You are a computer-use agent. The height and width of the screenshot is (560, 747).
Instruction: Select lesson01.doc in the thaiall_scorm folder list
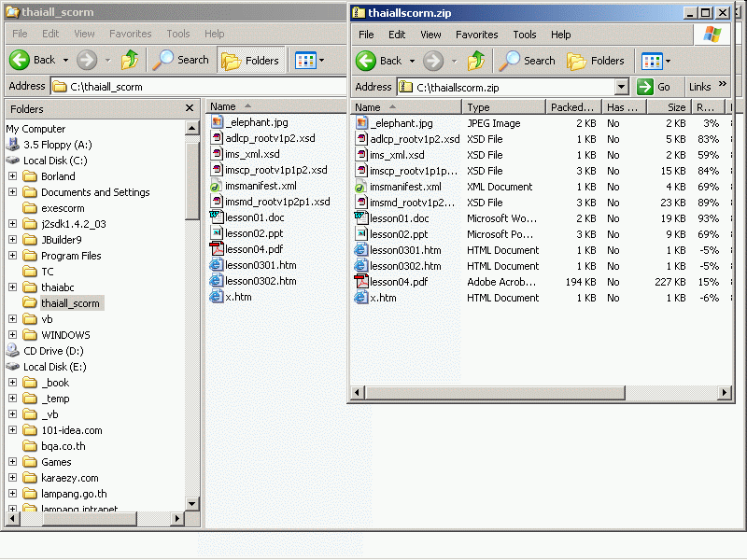[x=254, y=217]
